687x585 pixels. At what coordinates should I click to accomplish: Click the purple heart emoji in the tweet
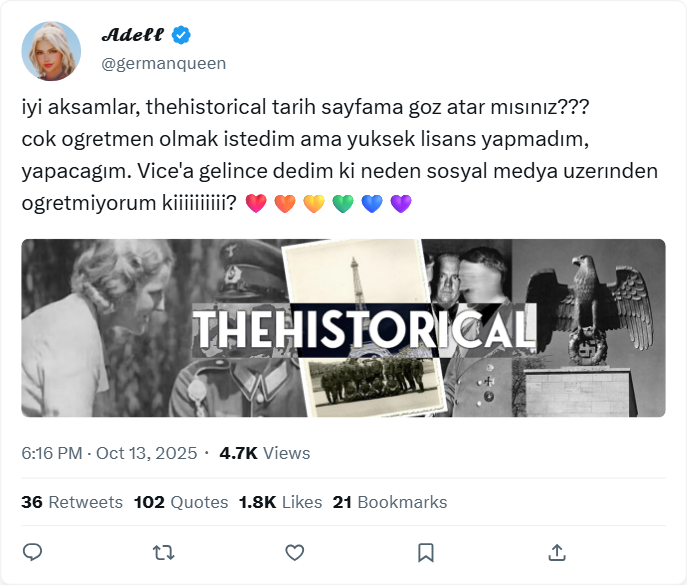click(401, 204)
